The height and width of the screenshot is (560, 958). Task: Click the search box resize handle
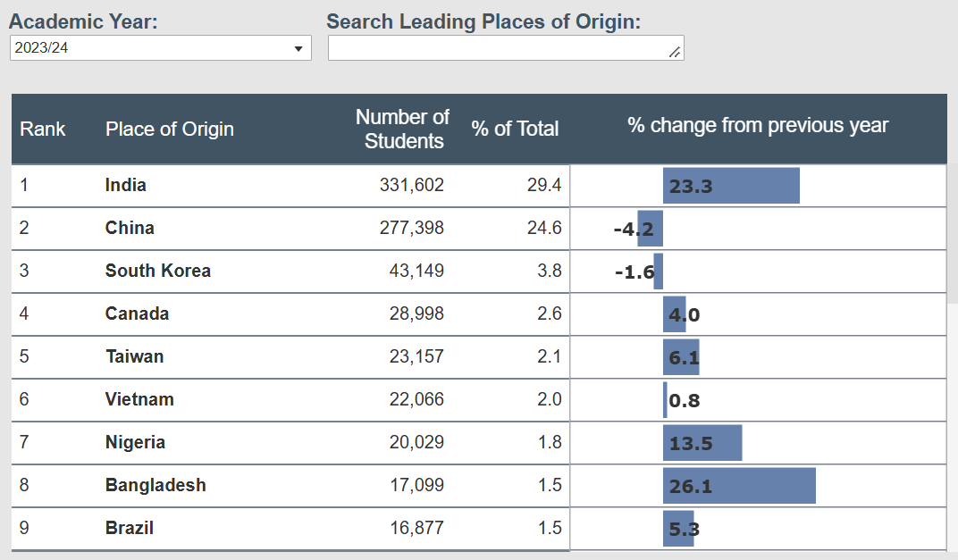pyautogui.click(x=676, y=54)
